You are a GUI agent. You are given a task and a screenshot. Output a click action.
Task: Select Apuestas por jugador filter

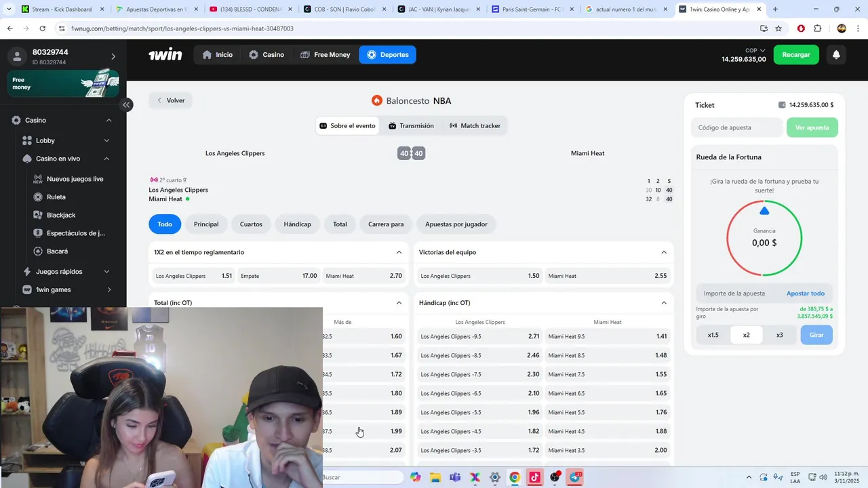(x=456, y=224)
